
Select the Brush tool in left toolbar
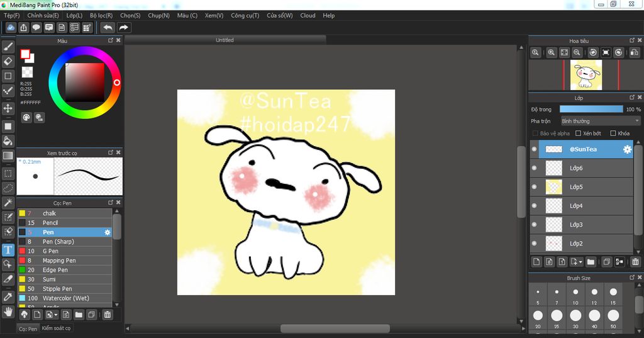[8, 47]
